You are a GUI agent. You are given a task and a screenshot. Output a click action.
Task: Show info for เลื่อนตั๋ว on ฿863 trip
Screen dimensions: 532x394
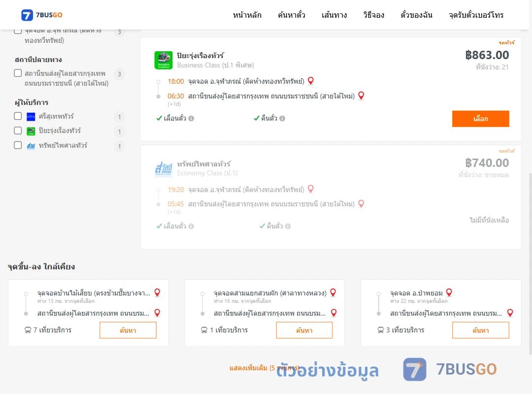(191, 118)
